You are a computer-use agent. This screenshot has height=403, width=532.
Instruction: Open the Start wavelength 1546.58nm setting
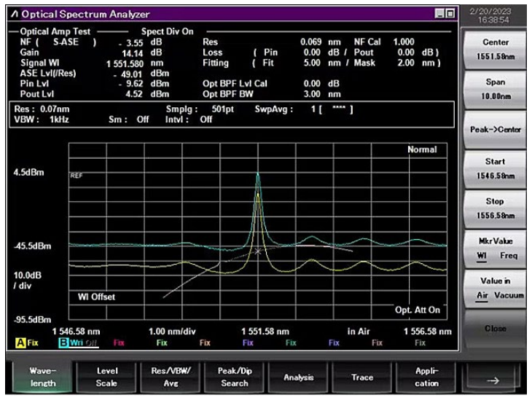496,169
